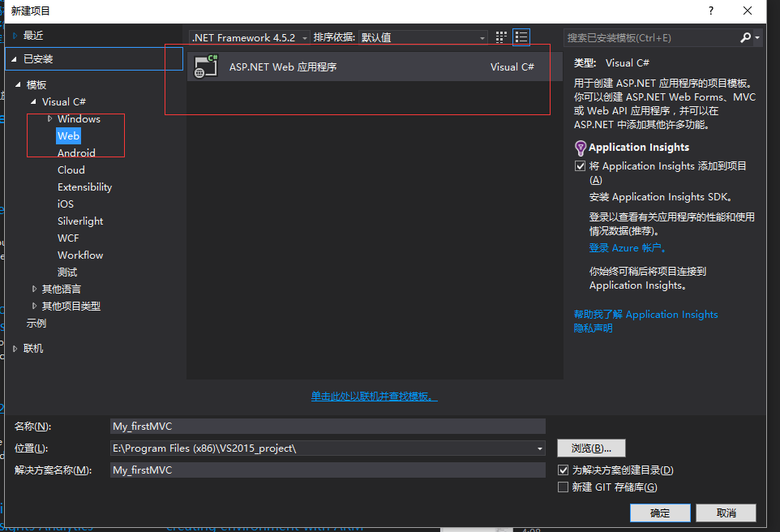Select the iOS template category
780x532 pixels.
pyautogui.click(x=65, y=204)
